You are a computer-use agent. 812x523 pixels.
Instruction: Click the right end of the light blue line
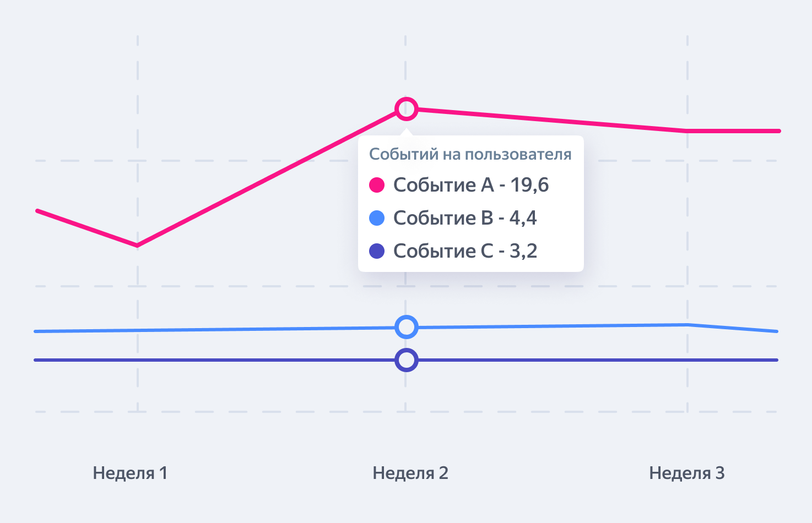(776, 331)
